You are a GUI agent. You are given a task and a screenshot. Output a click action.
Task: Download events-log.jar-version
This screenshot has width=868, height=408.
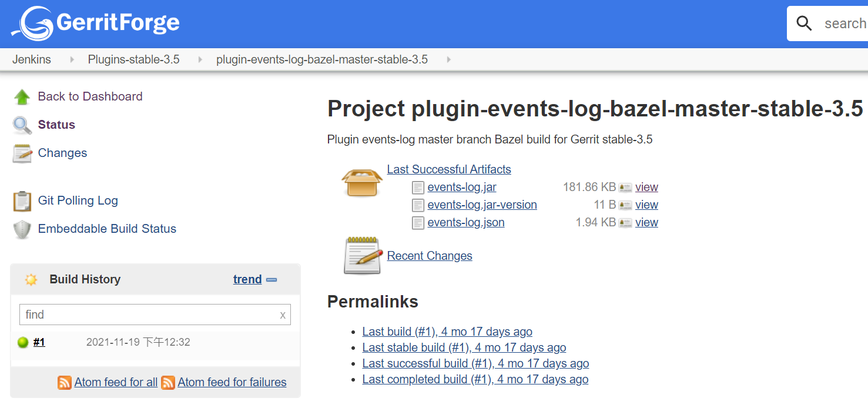click(482, 205)
